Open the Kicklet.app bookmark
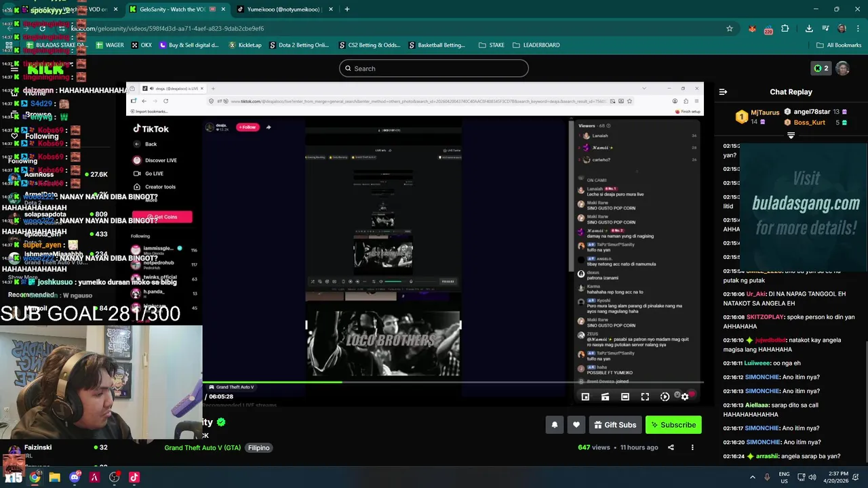The height and width of the screenshot is (488, 868). coord(245,45)
